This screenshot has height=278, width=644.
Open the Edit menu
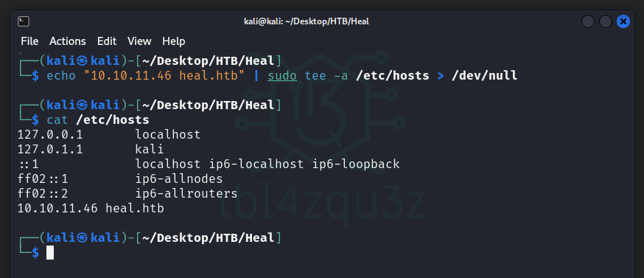(107, 41)
